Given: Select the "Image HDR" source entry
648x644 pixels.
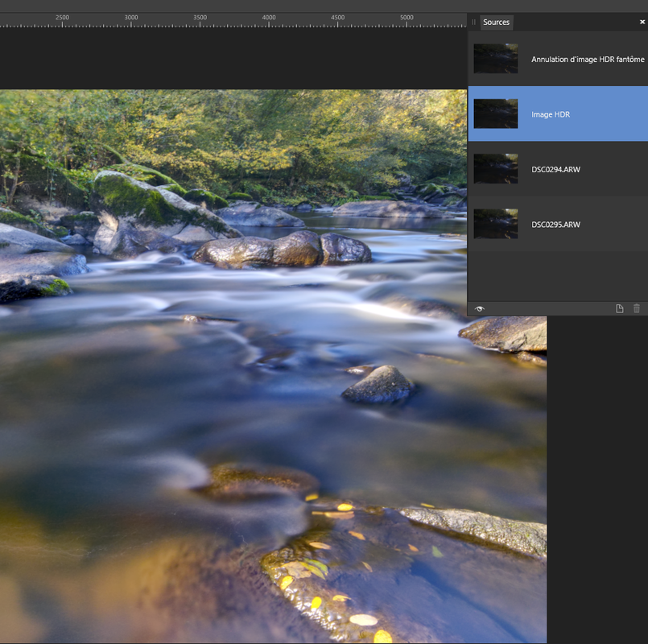Looking at the screenshot, I should (x=551, y=114).
